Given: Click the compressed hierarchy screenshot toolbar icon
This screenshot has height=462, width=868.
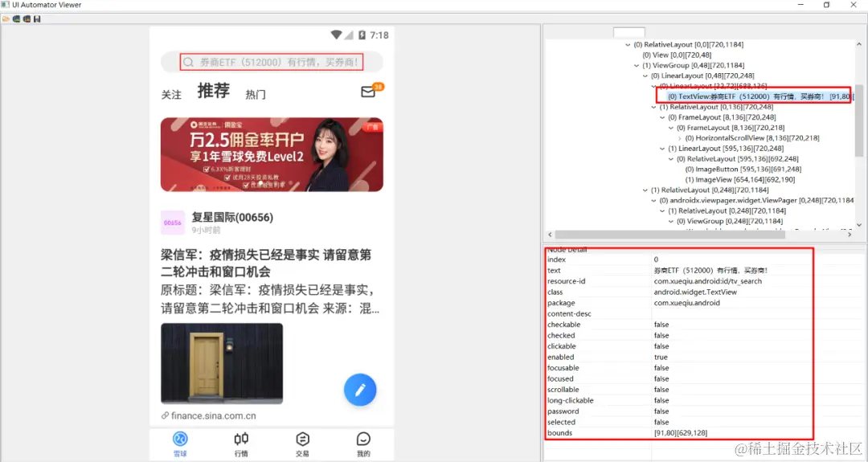Looking at the screenshot, I should [x=27, y=18].
